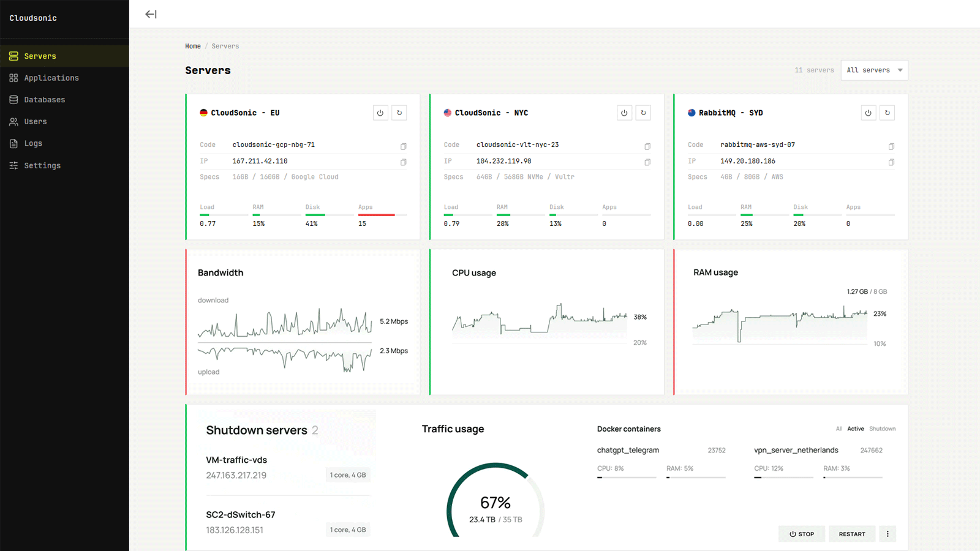Click the Australian flag on RabbitMQ - SYD
The width and height of the screenshot is (980, 551).
coord(692,113)
